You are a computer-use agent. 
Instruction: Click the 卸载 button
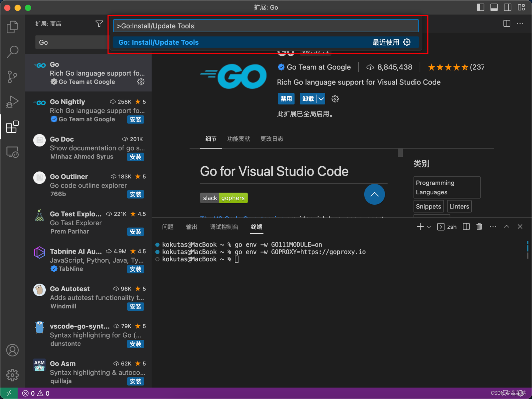coord(308,99)
